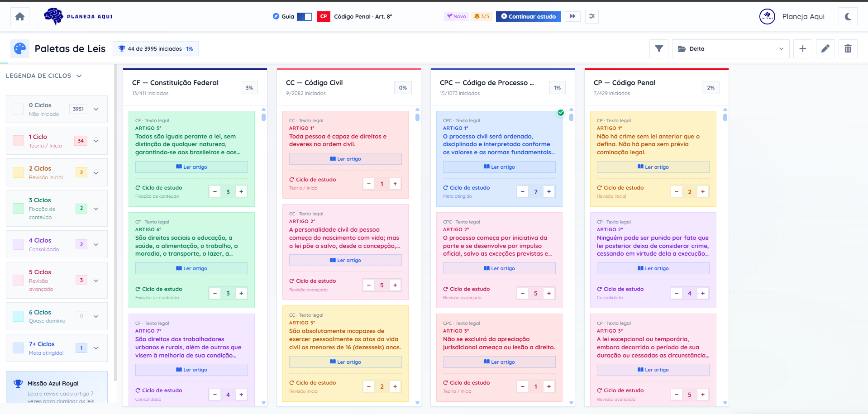Click the 3/5 stack counter badge
The image size is (868, 414).
tap(482, 16)
